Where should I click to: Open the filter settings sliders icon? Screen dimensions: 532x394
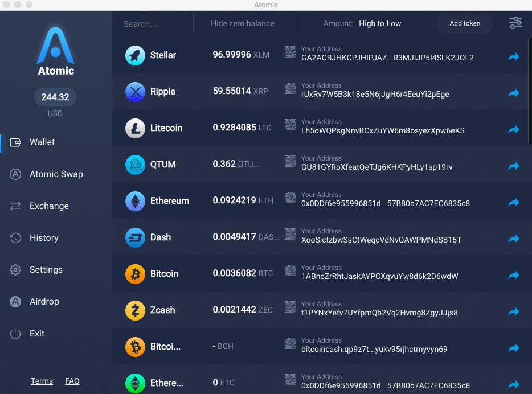tap(515, 23)
